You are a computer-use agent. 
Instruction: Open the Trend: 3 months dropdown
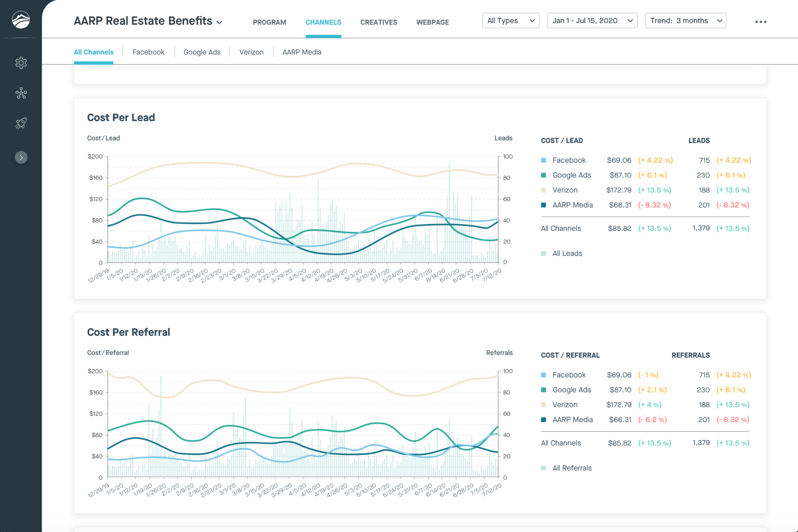pos(685,21)
